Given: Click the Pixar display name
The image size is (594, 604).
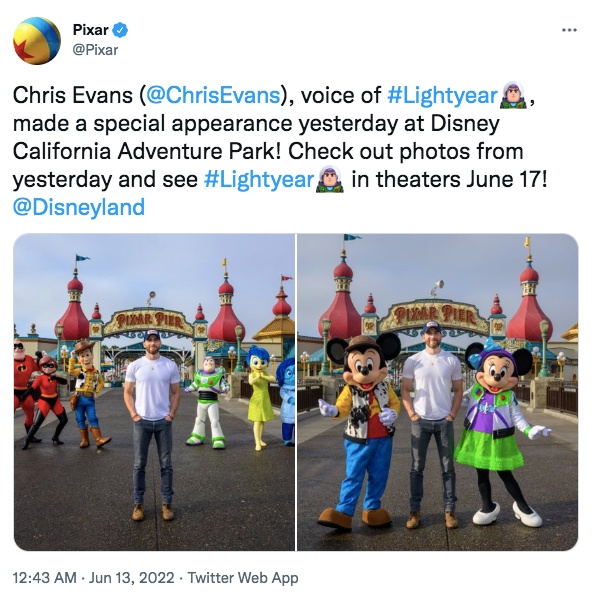Looking at the screenshot, I should [91, 30].
